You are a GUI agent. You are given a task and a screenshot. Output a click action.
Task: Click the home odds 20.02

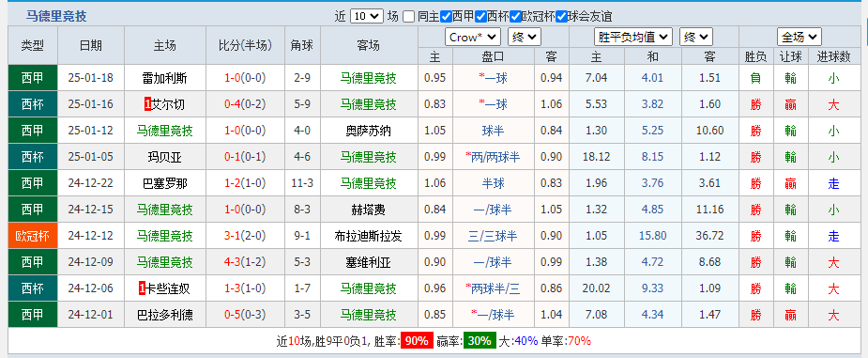pyautogui.click(x=596, y=288)
